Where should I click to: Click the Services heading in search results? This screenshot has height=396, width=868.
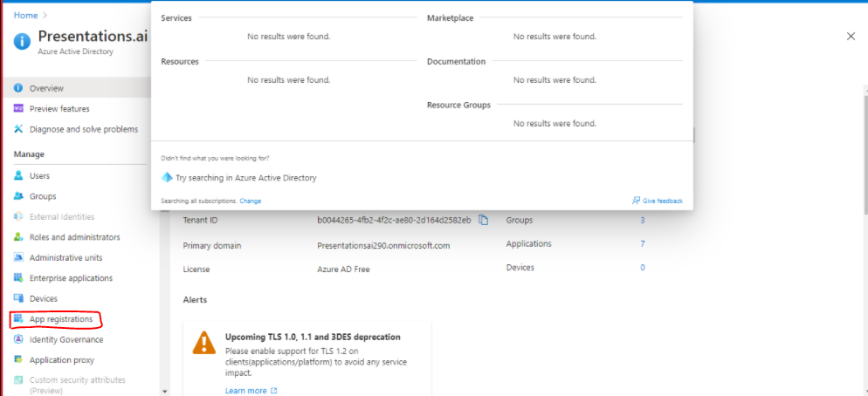point(176,18)
